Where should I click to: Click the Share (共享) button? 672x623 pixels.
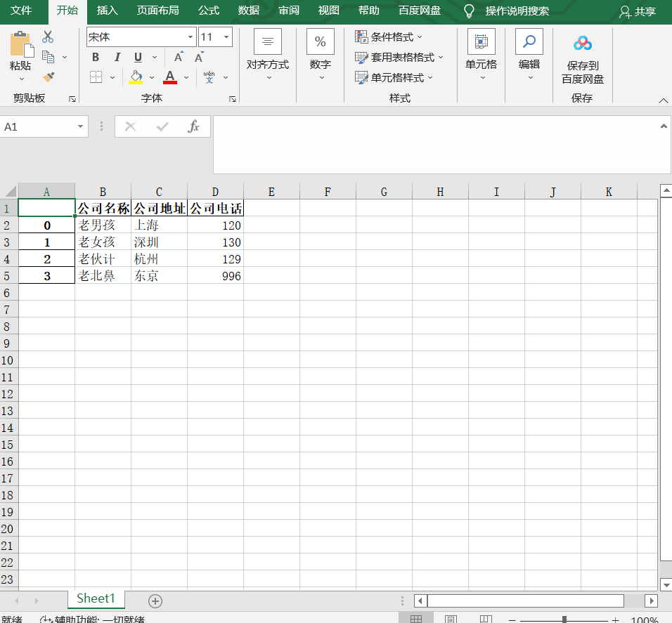[x=638, y=11]
